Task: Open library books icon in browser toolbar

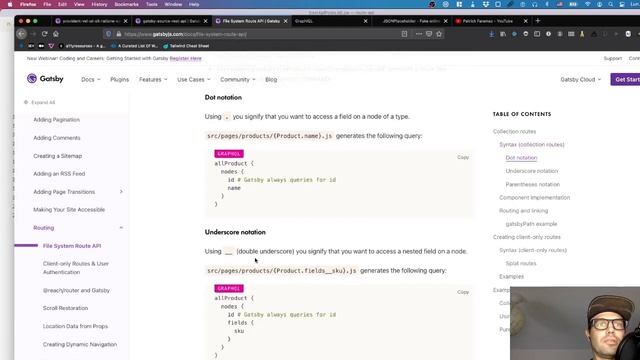Action: click(503, 34)
